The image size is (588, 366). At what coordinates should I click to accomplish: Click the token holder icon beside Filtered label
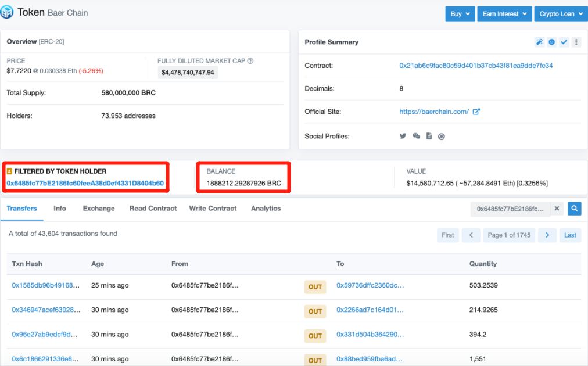tap(10, 171)
